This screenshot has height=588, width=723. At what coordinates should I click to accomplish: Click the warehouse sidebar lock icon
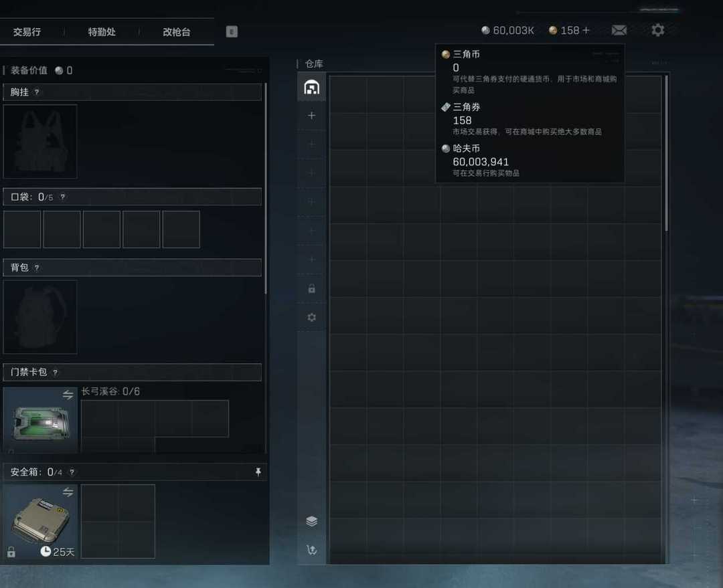(312, 289)
